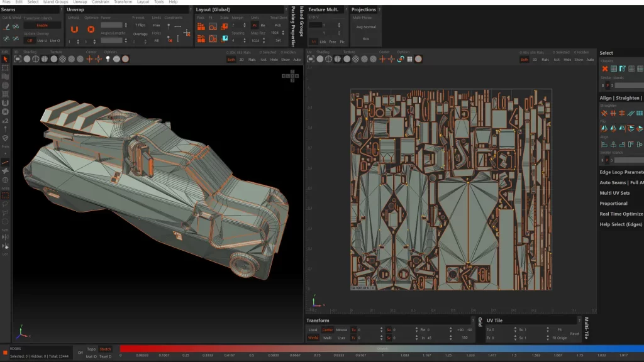Select the arrow edit tool in left toolbar

point(5,59)
